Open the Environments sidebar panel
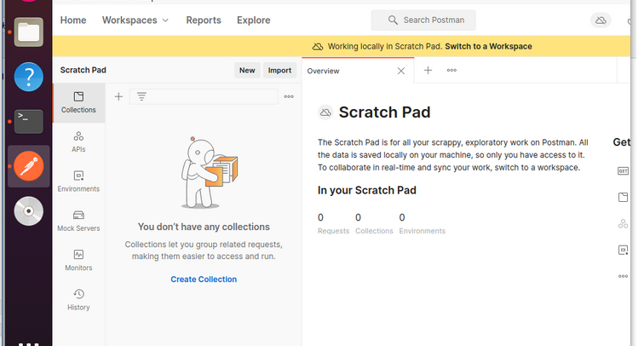Image resolution: width=644 pixels, height=346 pixels. (78, 181)
